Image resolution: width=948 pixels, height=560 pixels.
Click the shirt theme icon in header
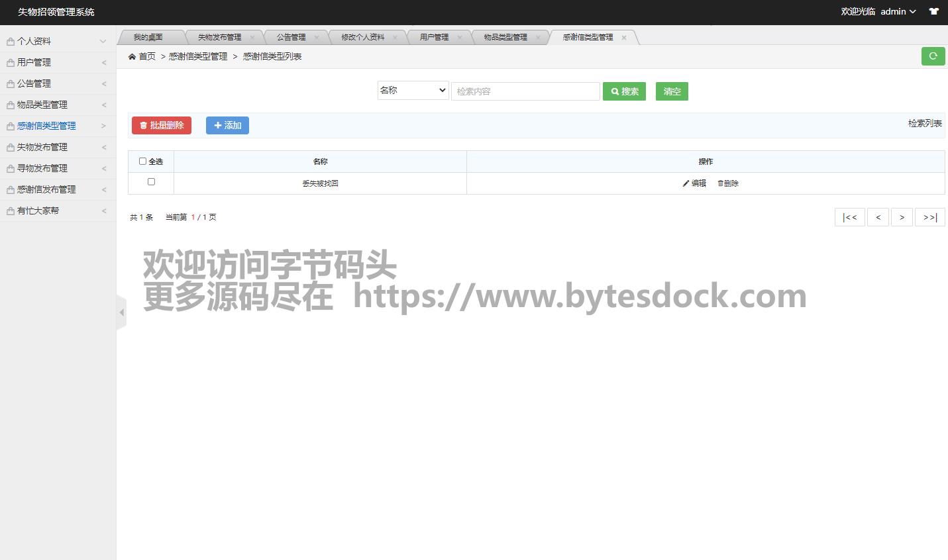(x=933, y=11)
